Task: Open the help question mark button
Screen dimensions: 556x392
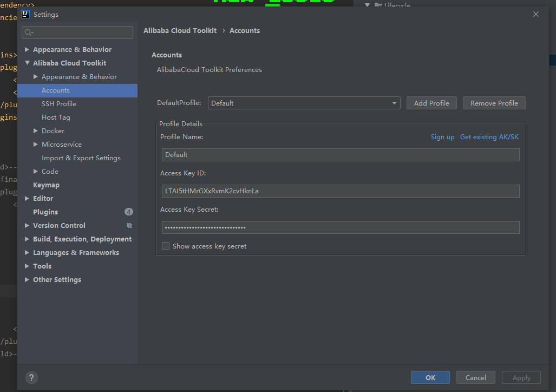Action: [31, 377]
